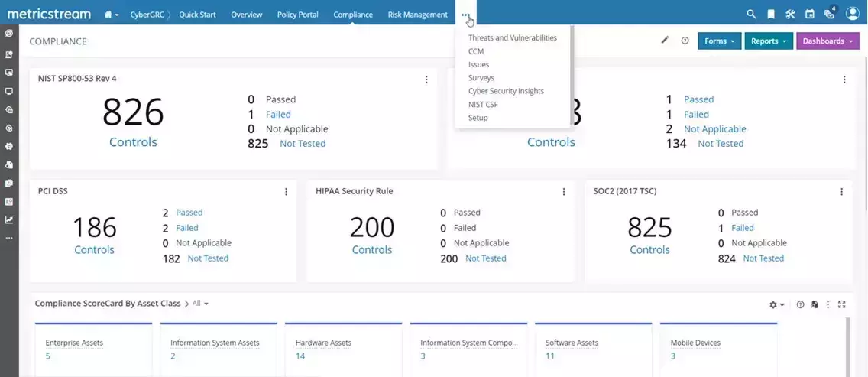Screen dimensions: 868x377
Task: Choose Issues from the overflow menu
Action: (x=478, y=64)
